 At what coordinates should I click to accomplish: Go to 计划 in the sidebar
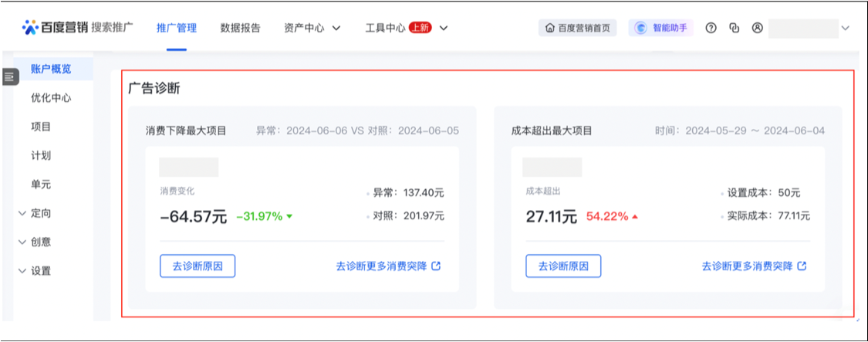point(41,155)
